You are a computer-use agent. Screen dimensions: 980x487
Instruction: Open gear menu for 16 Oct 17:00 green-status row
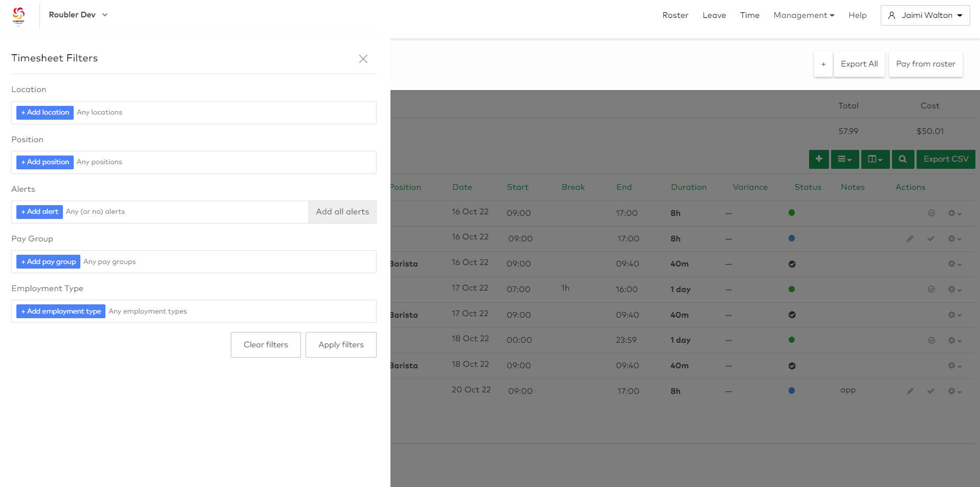click(x=954, y=213)
